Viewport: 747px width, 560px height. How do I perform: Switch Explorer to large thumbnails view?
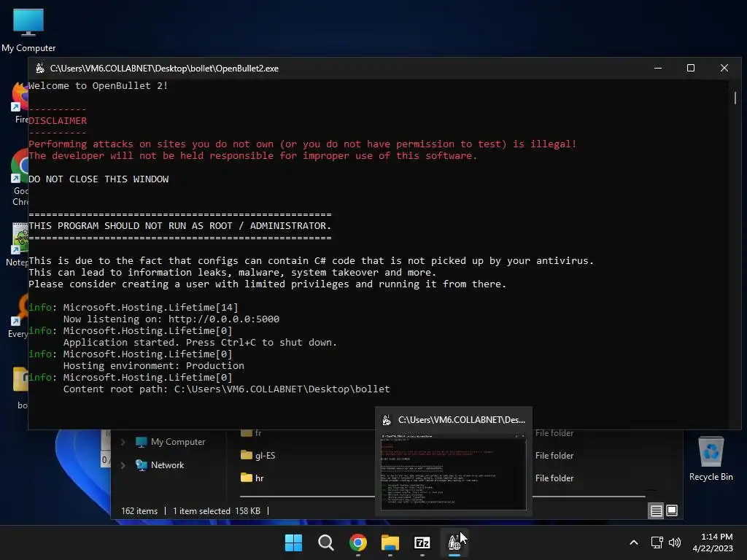pyautogui.click(x=672, y=510)
